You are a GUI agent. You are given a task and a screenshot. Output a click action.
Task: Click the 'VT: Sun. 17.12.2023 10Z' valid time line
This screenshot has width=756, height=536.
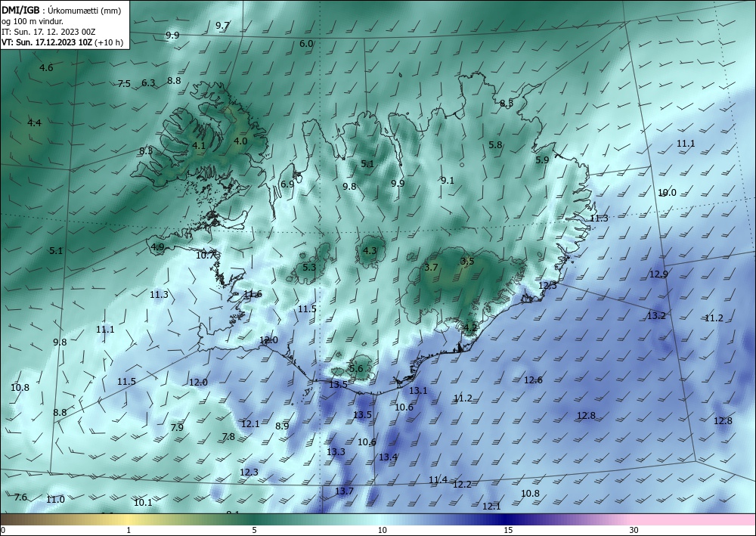pyautogui.click(x=47, y=42)
